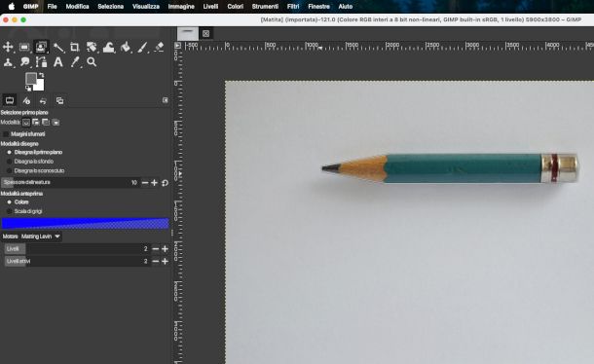Viewport: 594px width, 364px height.
Task: Select the Color Picker eyedropper tool
Action: 75,62
